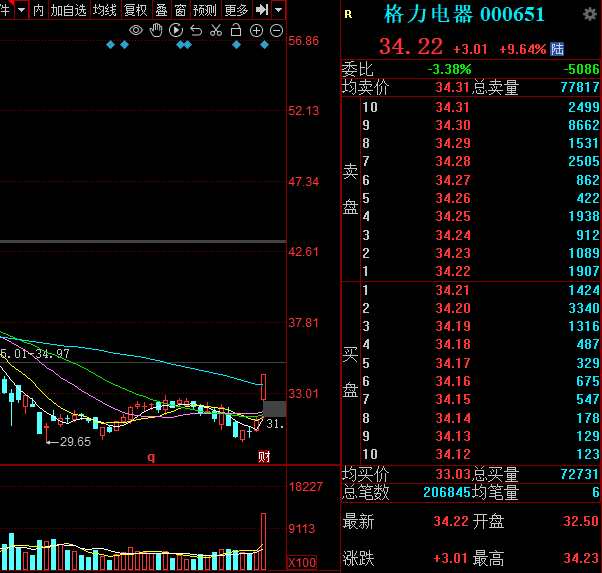Zoom out with the minus icon
The image size is (602, 573).
pos(276,30)
